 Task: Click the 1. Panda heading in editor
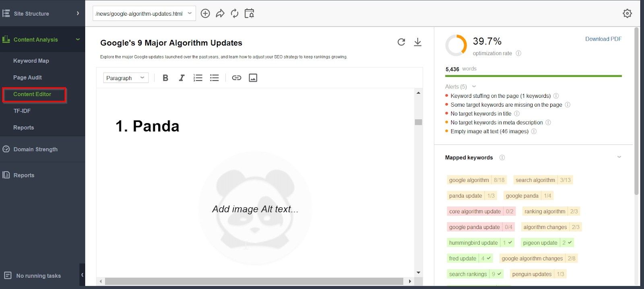click(x=147, y=126)
